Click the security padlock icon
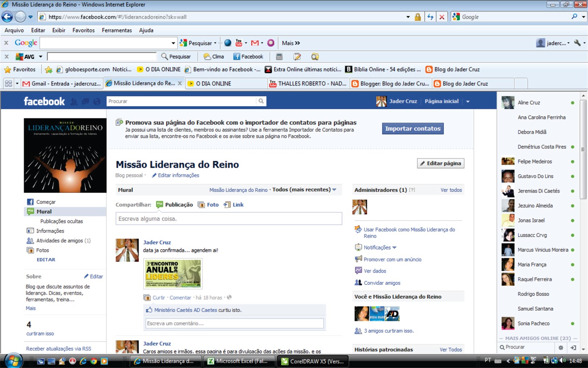This screenshot has width=588, height=368. (417, 17)
